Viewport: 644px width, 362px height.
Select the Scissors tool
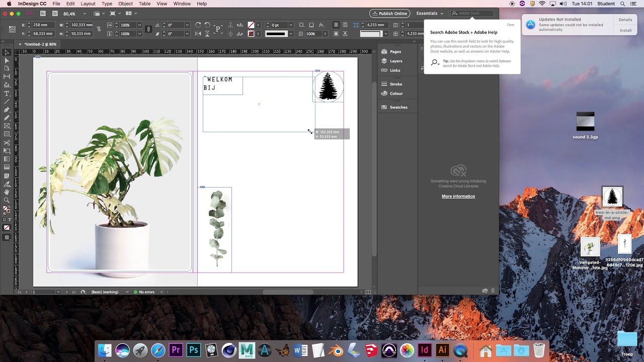(7, 143)
